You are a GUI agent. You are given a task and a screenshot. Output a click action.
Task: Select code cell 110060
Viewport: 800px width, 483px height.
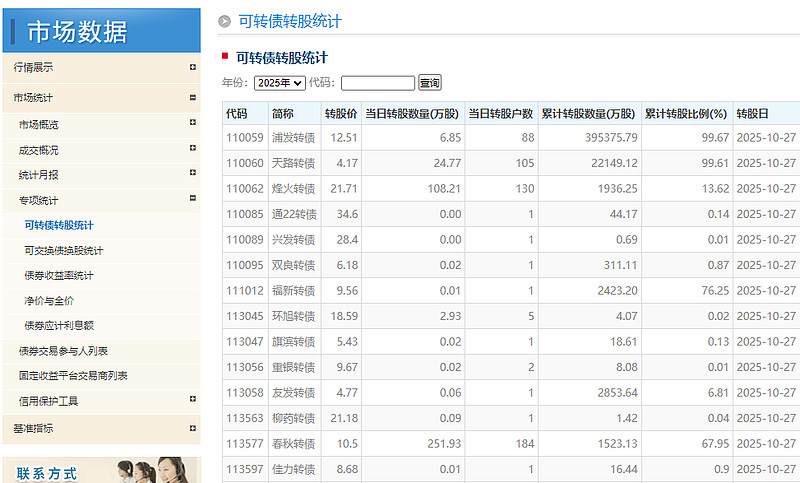click(x=245, y=163)
